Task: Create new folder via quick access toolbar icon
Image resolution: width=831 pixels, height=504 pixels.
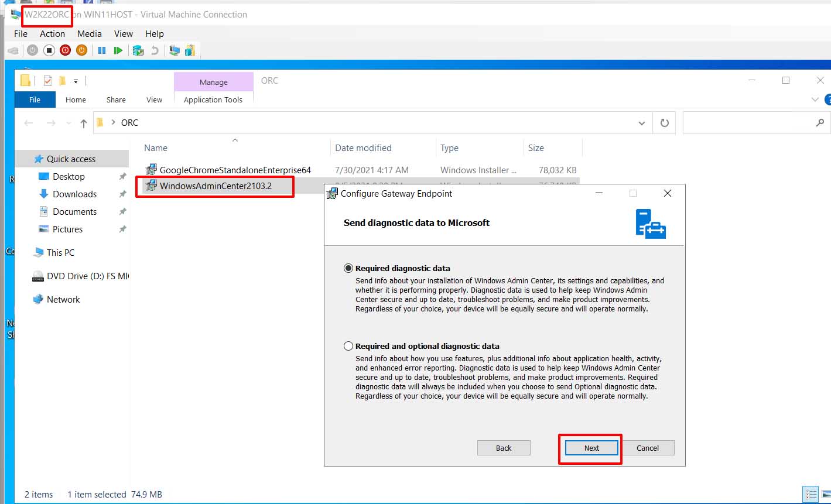Action: [x=62, y=81]
